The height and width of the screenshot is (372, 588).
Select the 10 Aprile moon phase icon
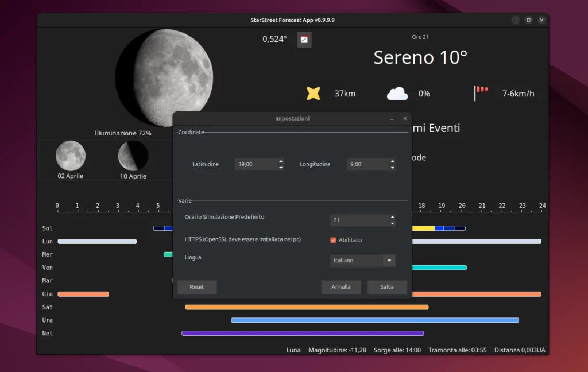133,155
